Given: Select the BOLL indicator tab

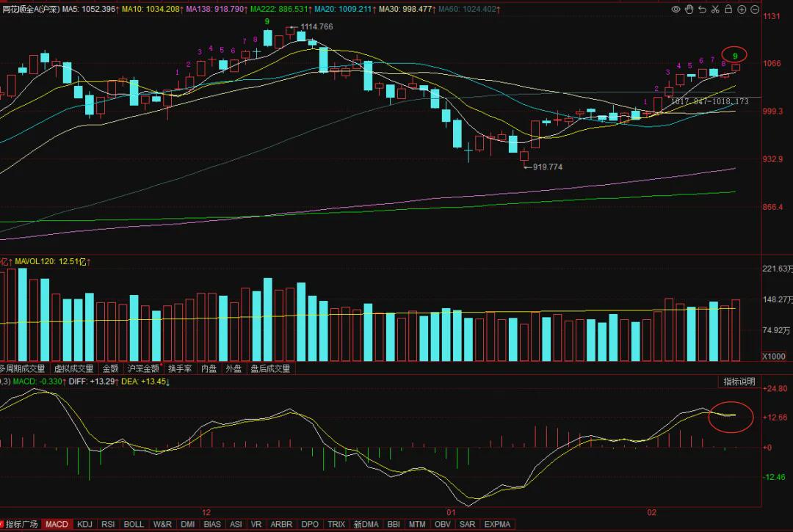Looking at the screenshot, I should (x=134, y=525).
